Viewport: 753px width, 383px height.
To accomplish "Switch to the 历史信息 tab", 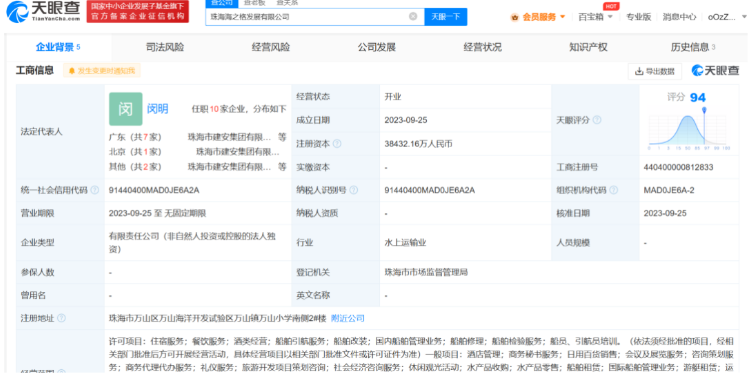I will point(693,47).
